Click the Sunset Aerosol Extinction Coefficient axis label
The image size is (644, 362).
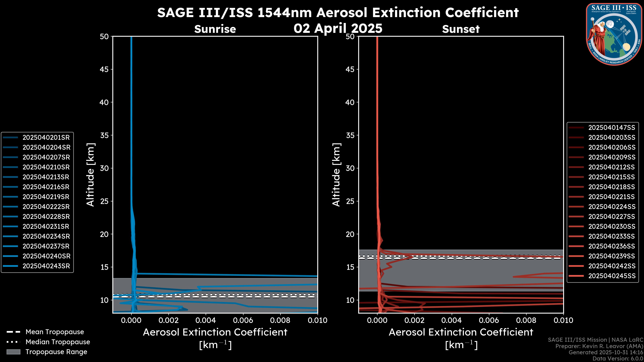461,332
